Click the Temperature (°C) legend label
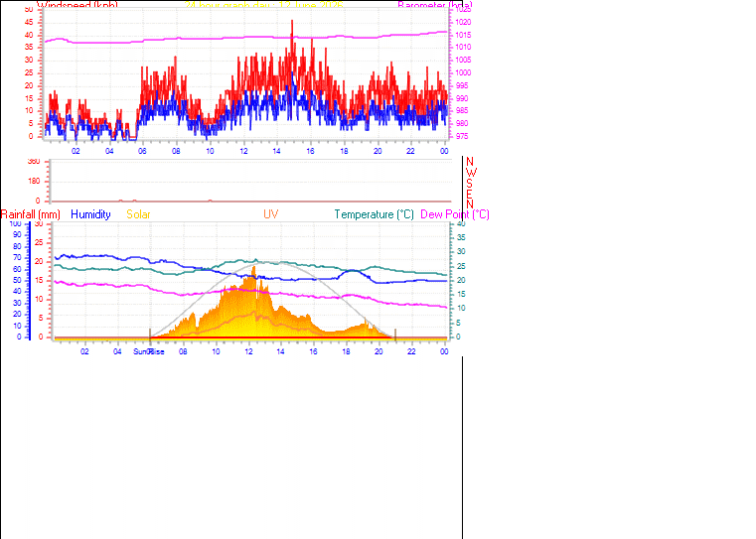Image resolution: width=756 pixels, height=539 pixels. [375, 214]
